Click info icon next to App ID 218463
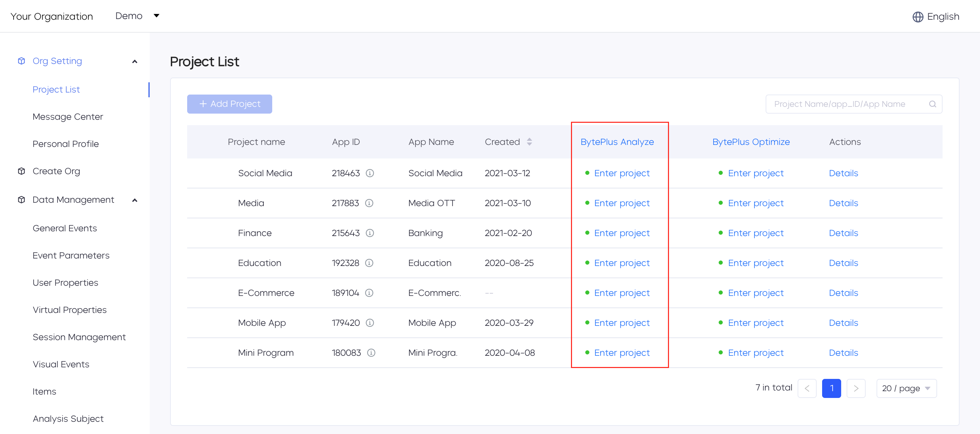The height and width of the screenshot is (434, 980). tap(370, 173)
